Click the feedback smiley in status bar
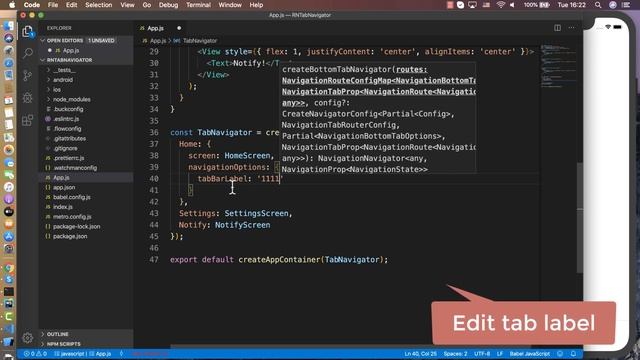The image size is (640, 360). (560, 353)
